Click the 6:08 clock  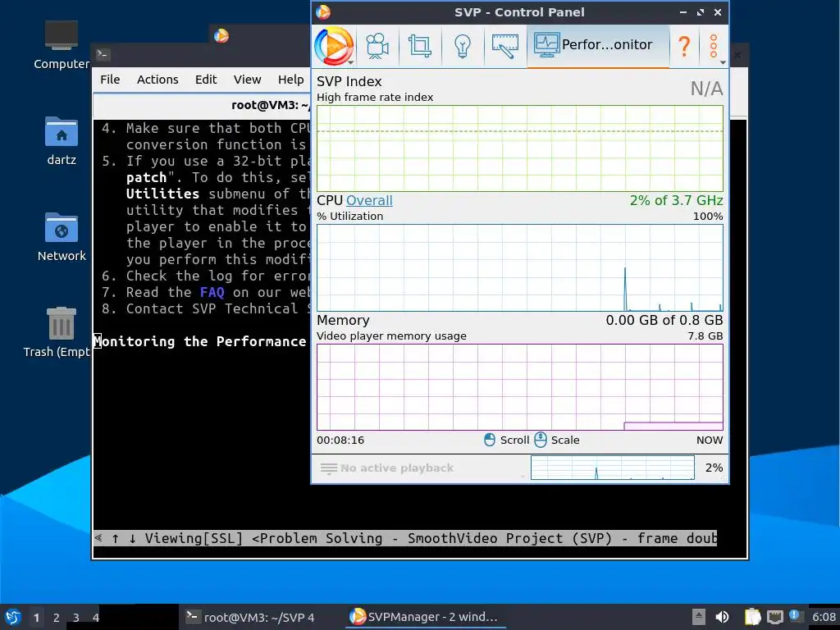824,617
